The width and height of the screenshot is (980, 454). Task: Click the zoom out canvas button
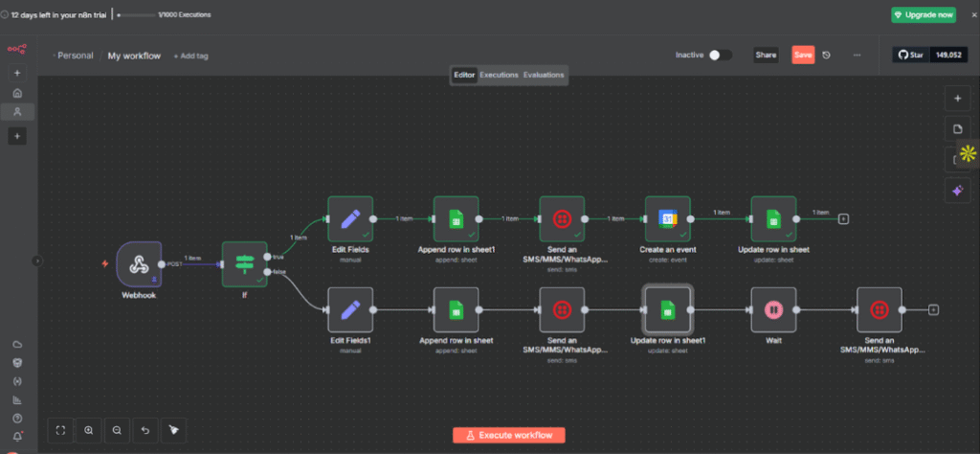point(117,430)
